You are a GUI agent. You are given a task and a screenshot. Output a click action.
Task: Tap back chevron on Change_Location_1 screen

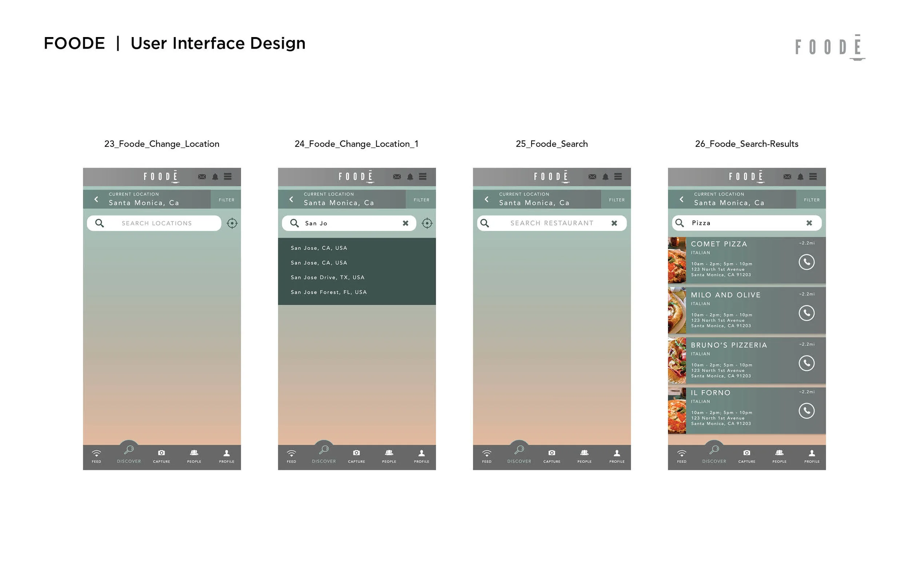pos(291,199)
